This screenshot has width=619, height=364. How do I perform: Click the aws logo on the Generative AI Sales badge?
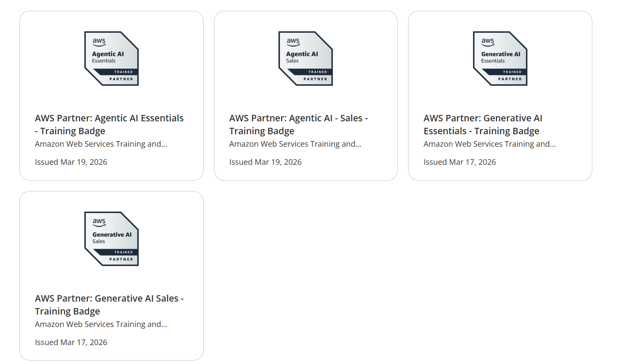[x=99, y=222]
